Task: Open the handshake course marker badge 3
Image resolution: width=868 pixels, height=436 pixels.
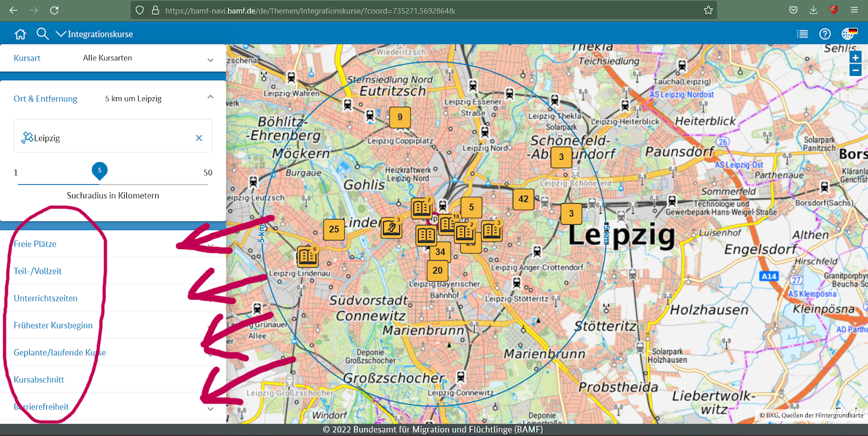Action: [x=391, y=228]
